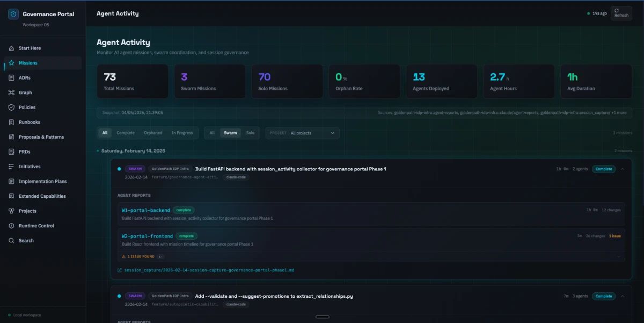Go to ADRs section
The height and width of the screenshot is (323, 644).
click(x=43, y=78)
